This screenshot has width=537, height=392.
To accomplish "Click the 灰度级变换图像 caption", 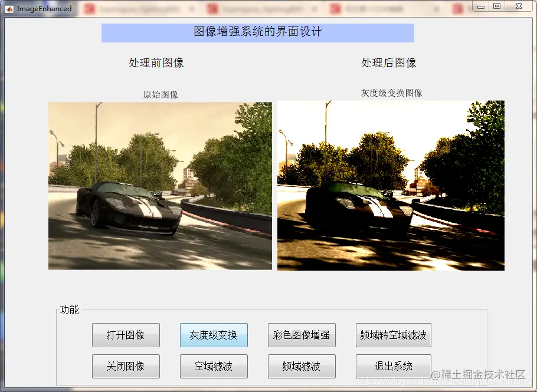I will pos(391,93).
